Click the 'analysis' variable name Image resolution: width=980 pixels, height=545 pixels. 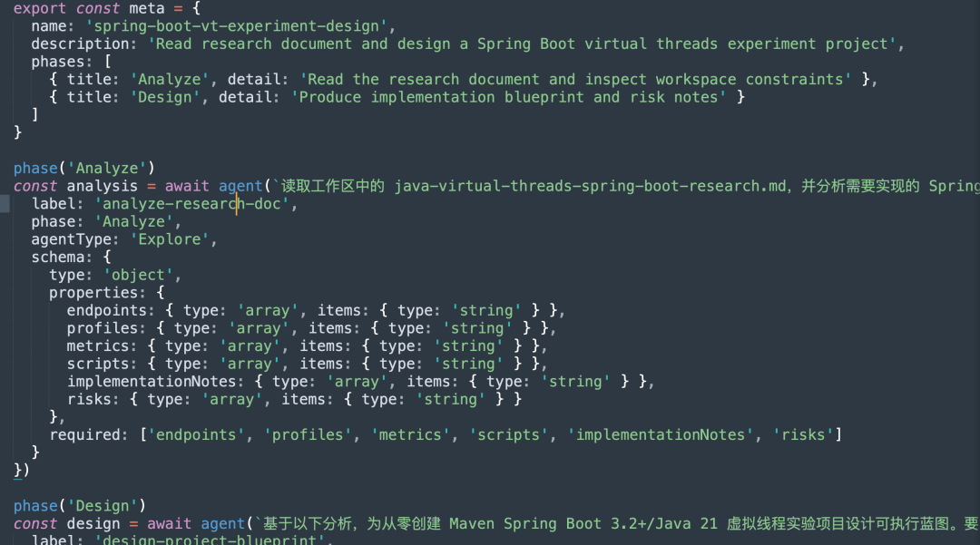tap(102, 186)
